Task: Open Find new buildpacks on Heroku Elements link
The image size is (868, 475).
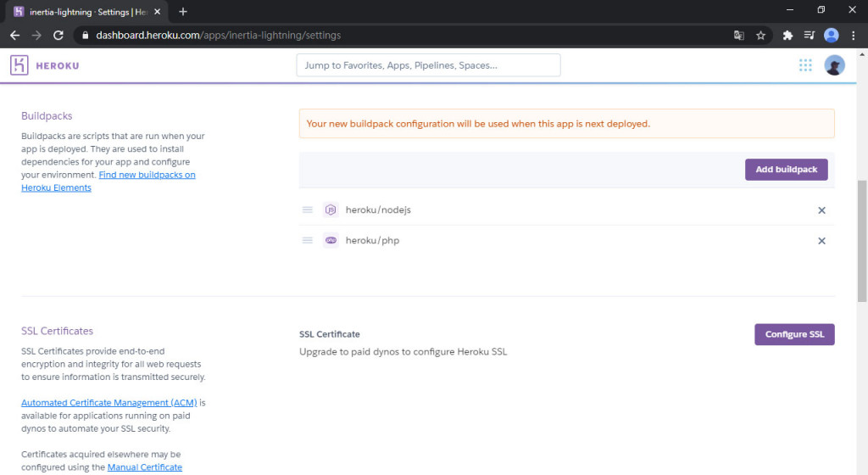Action: (147, 175)
